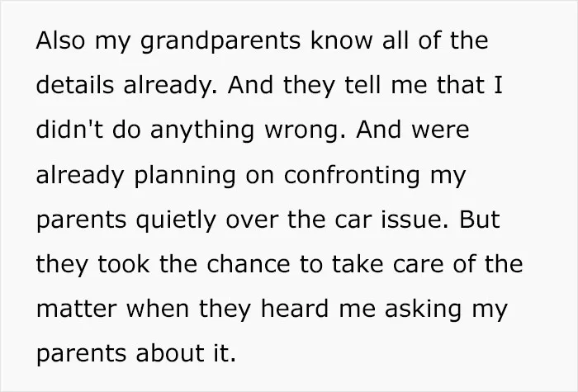Select the word "wrong" in the text

[x=301, y=131]
